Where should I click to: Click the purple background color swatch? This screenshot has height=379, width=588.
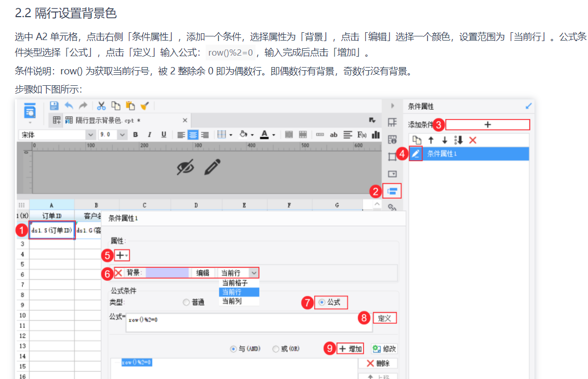[x=167, y=273]
